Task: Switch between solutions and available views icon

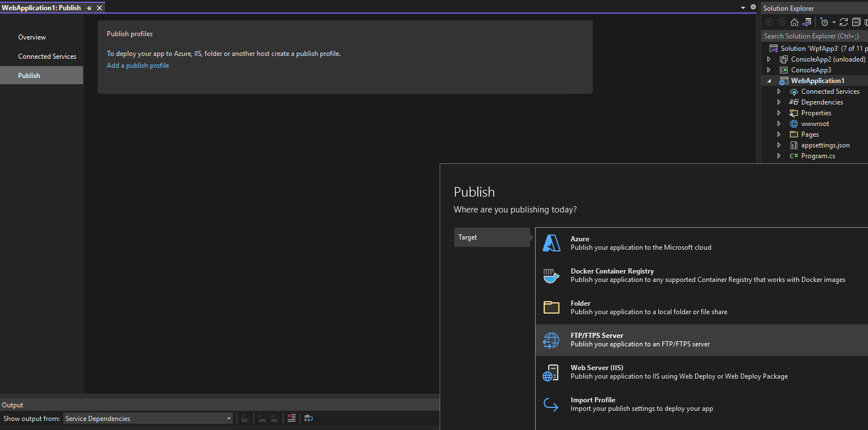Action: coord(807,22)
